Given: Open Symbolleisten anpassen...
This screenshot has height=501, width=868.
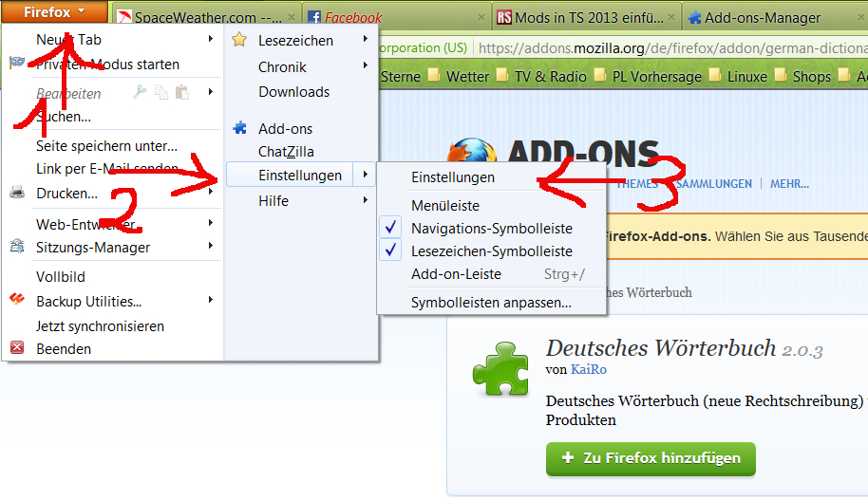Looking at the screenshot, I should click(491, 303).
